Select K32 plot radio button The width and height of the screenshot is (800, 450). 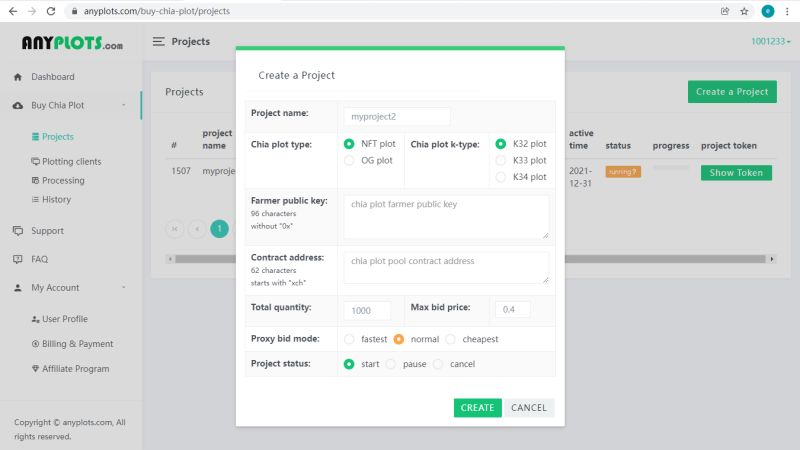(x=501, y=144)
